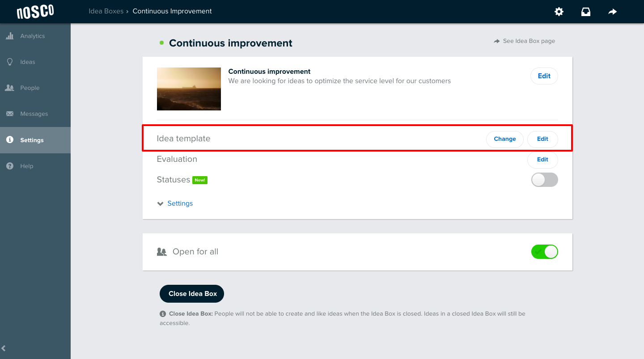Navigate to Idea Boxes breadcrumb
644x359 pixels.
(106, 11)
